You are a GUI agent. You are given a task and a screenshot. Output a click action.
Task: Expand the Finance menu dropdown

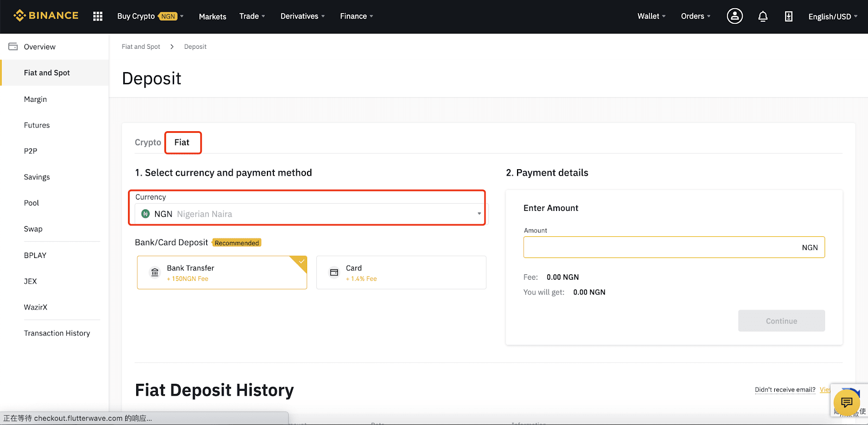coord(356,16)
